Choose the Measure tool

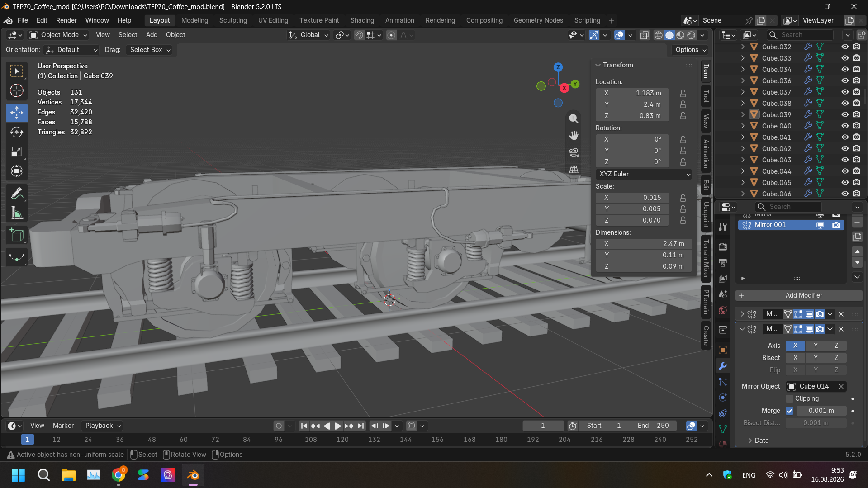coord(17,213)
